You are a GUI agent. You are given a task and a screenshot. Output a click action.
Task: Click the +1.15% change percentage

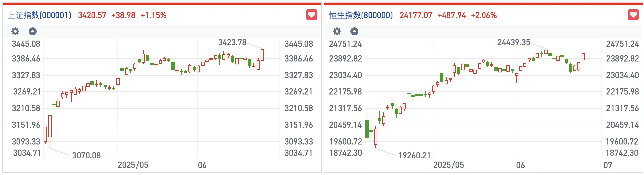click(154, 15)
